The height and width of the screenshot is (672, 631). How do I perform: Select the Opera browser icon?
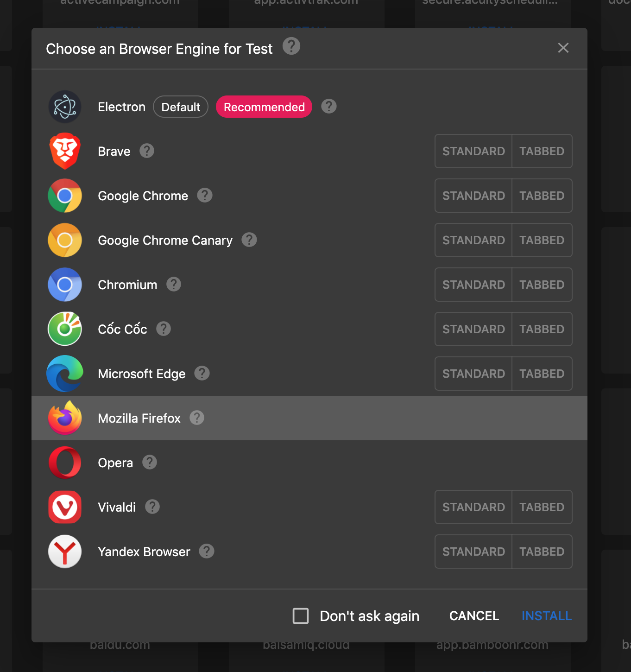point(65,462)
